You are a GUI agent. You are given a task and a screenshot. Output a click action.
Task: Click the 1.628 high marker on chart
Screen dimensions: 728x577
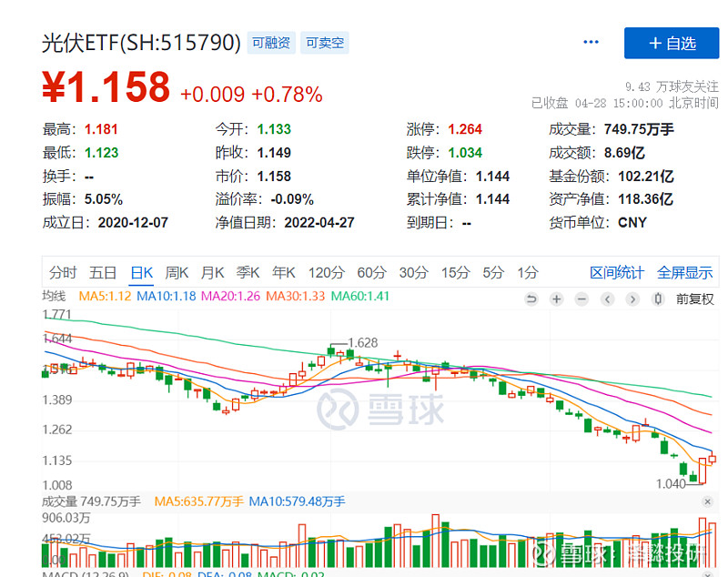363,342
